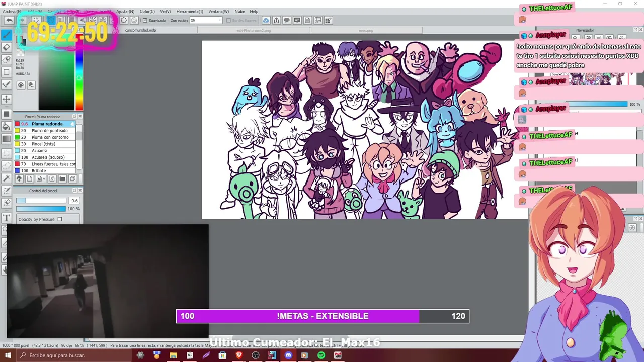The image size is (644, 362).
Task: Switch to max.png tab
Action: point(366,30)
